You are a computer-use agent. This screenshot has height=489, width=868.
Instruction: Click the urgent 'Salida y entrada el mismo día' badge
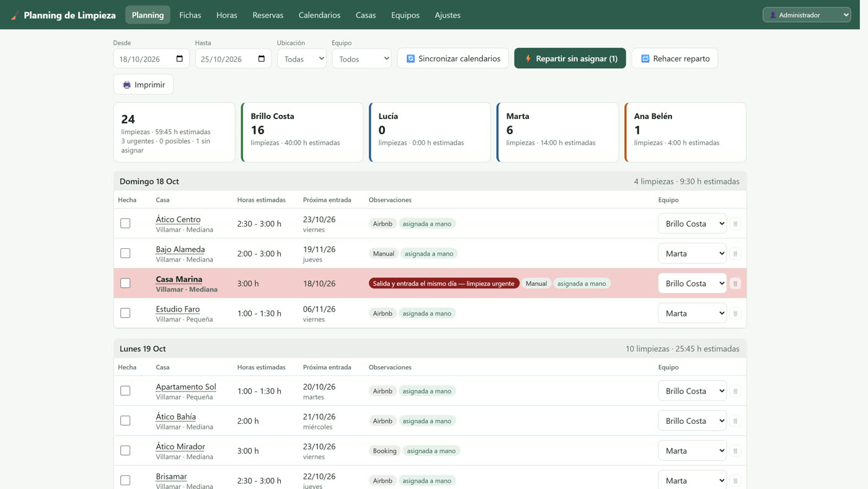coord(443,284)
